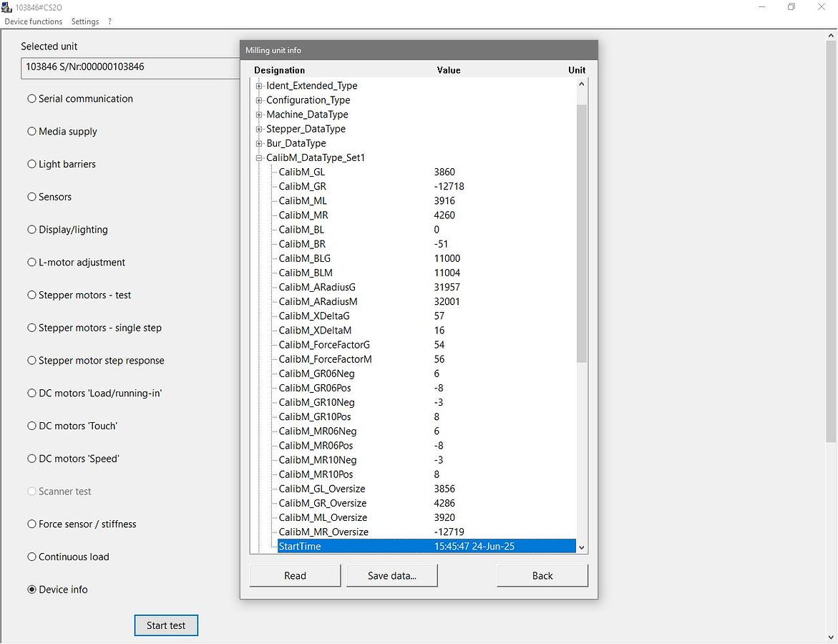Open the Settings menu
Viewport: 838px width, 644px height.
pos(85,21)
